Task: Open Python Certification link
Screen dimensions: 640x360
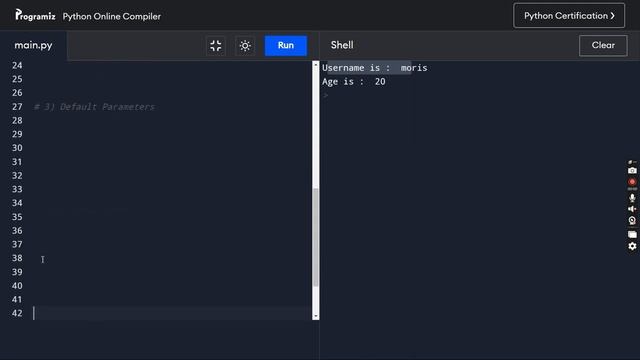Action: [569, 16]
